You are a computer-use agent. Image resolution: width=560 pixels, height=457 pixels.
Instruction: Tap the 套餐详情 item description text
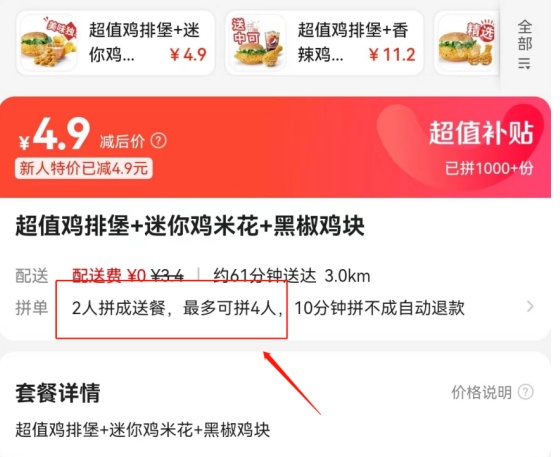[142, 430]
